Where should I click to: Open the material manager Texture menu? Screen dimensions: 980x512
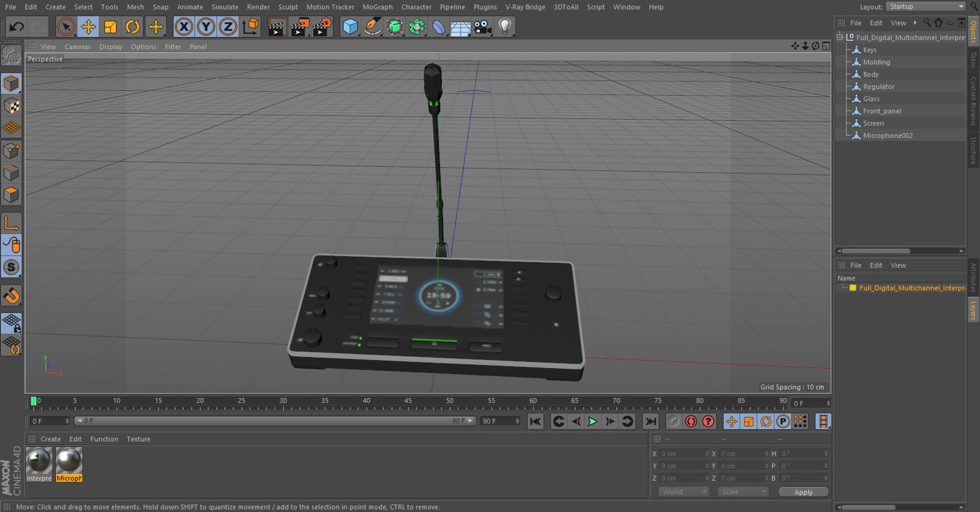tap(138, 439)
